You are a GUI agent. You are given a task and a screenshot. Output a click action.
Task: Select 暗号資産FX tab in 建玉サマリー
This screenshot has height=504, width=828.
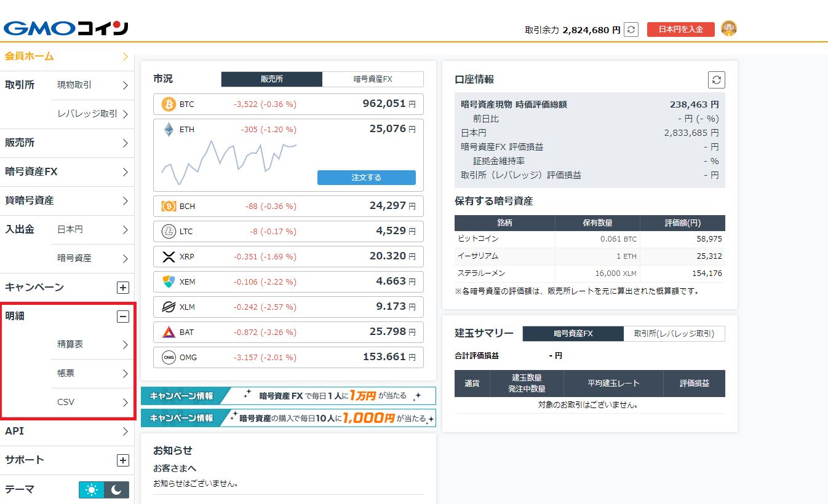coord(573,334)
